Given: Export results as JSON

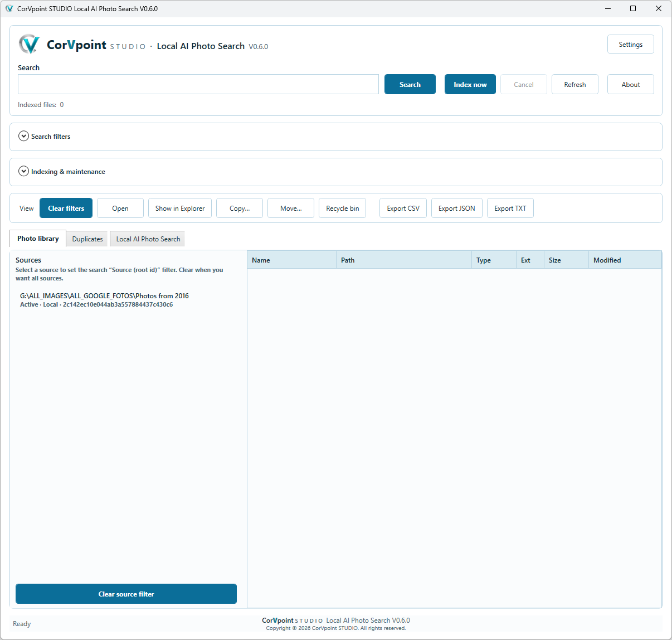Looking at the screenshot, I should (x=457, y=208).
